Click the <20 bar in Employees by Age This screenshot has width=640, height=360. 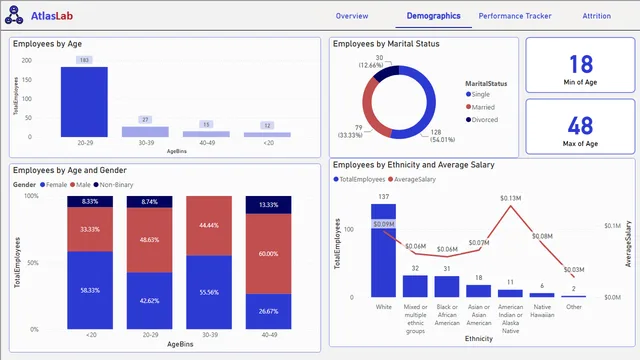click(x=267, y=134)
